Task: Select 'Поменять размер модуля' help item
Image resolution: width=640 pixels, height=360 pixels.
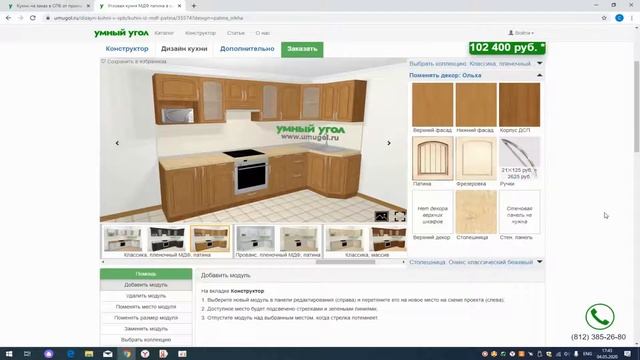Action: (x=146, y=318)
